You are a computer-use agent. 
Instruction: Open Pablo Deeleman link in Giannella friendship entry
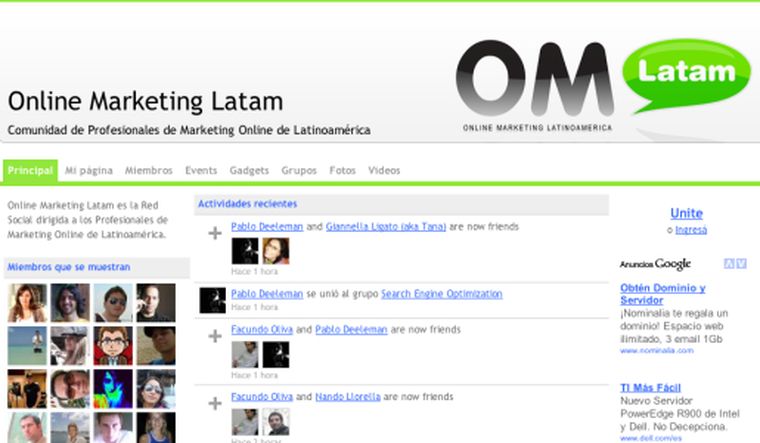267,226
